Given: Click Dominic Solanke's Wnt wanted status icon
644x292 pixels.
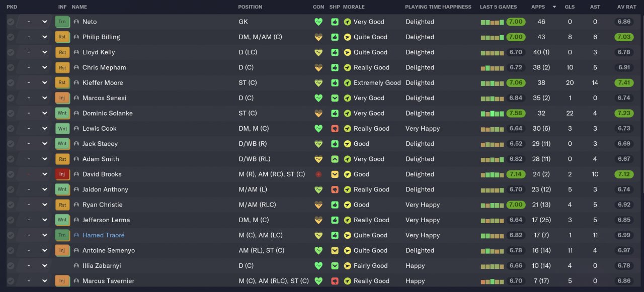Looking at the screenshot, I should tap(62, 113).
